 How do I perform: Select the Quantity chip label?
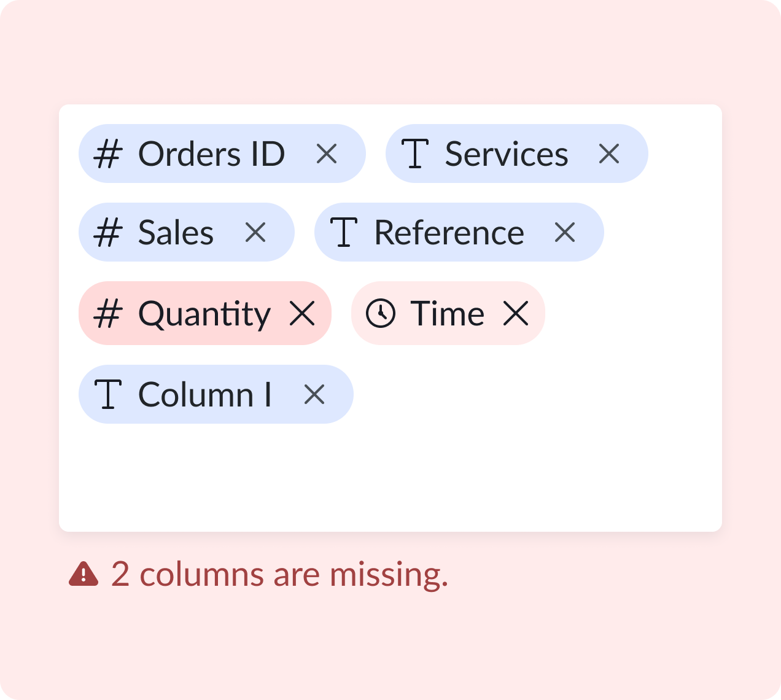[x=204, y=313]
